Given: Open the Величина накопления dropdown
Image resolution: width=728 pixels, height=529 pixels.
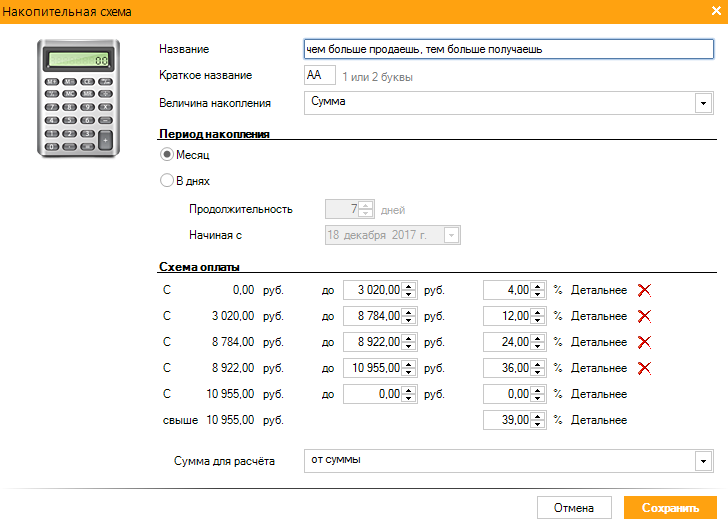Looking at the screenshot, I should pos(703,103).
